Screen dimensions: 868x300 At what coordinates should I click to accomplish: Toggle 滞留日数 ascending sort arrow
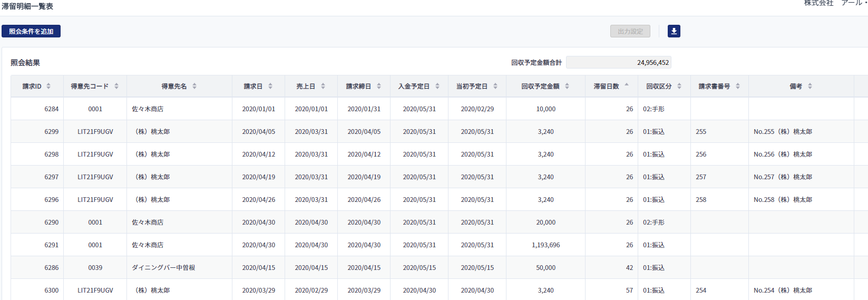[627, 84]
